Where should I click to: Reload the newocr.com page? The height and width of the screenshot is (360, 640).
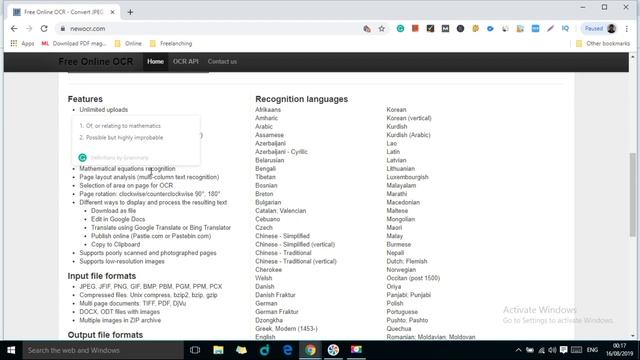point(44,29)
